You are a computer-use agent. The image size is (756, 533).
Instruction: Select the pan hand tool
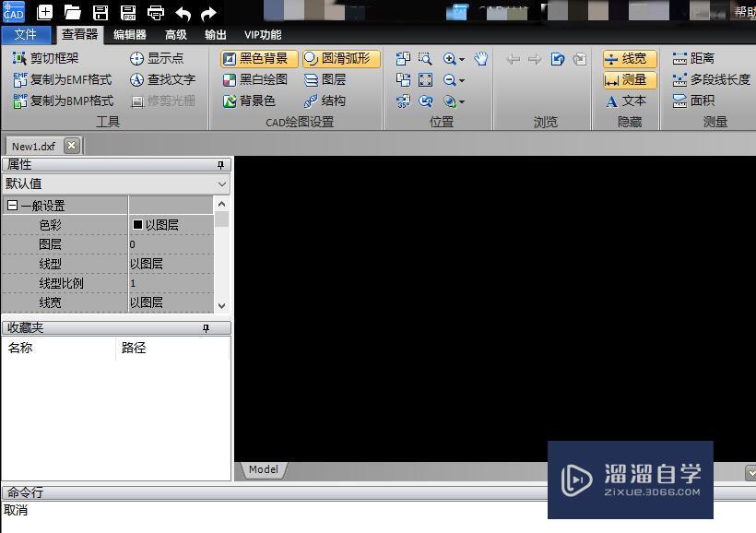[x=479, y=58]
